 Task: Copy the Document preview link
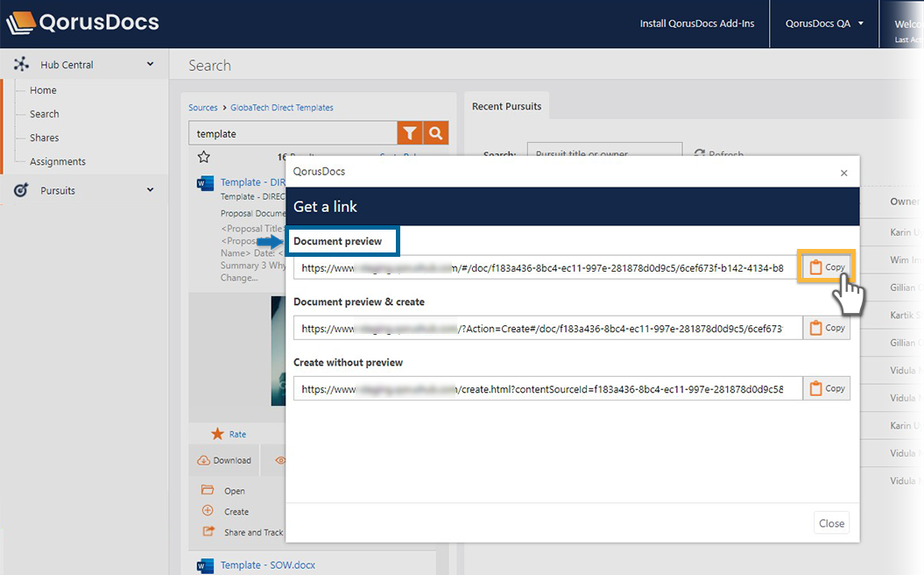827,267
